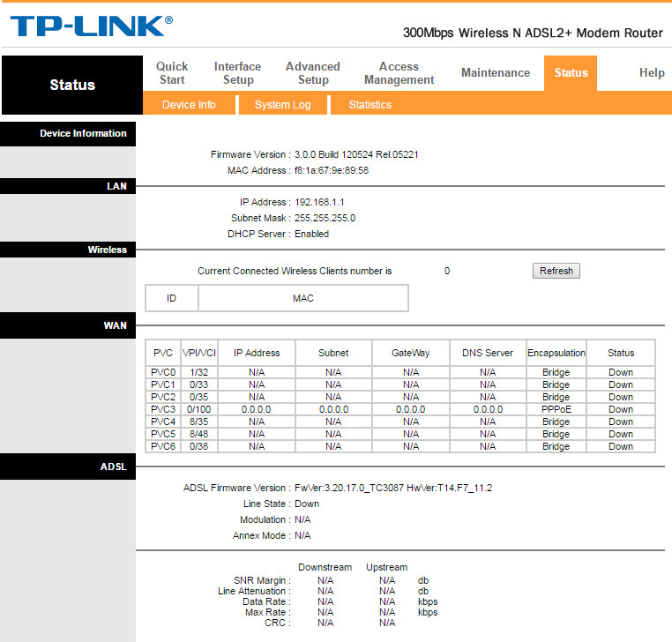The image size is (672, 642).
Task: Click the Line State Down value
Action: point(307,504)
